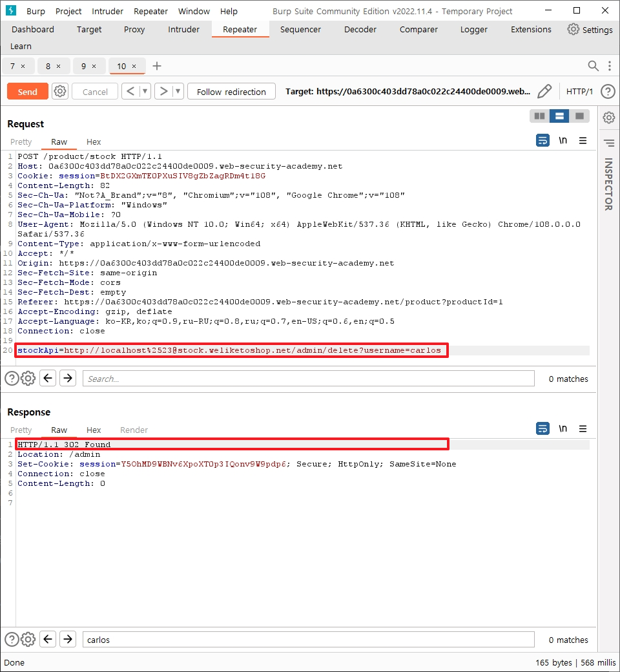
Task: Close Repeater tab 7
Action: pyautogui.click(x=23, y=67)
